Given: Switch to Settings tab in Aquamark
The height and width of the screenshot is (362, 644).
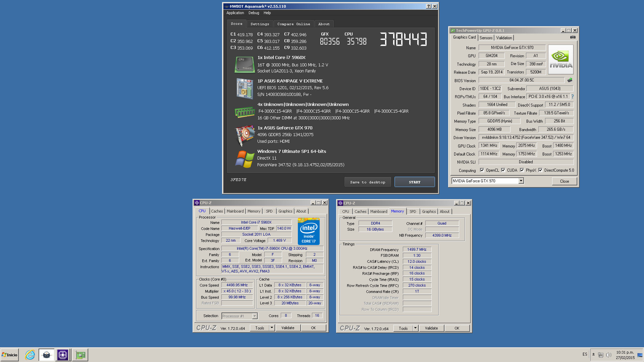Looking at the screenshot, I should [260, 24].
